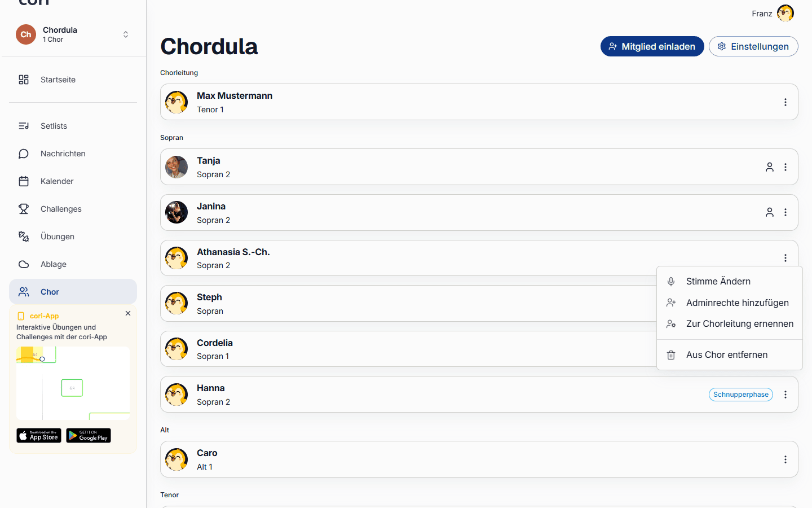Select Stimme Ändern from context menu
The image size is (812, 508).
pyautogui.click(x=730, y=281)
